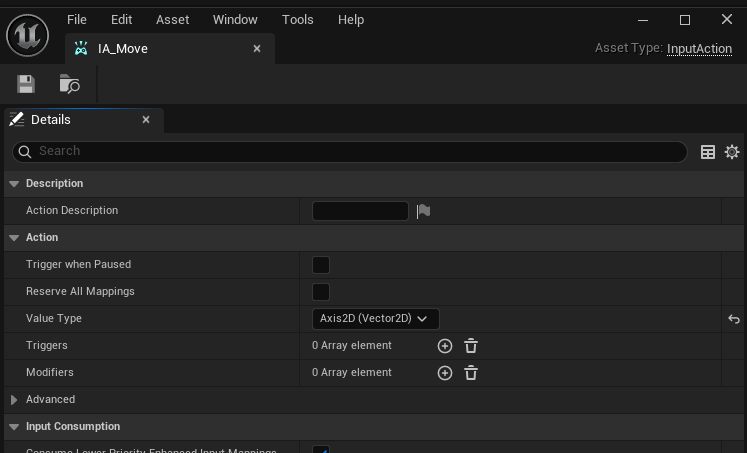Remove all Triggers array elements

pos(471,346)
